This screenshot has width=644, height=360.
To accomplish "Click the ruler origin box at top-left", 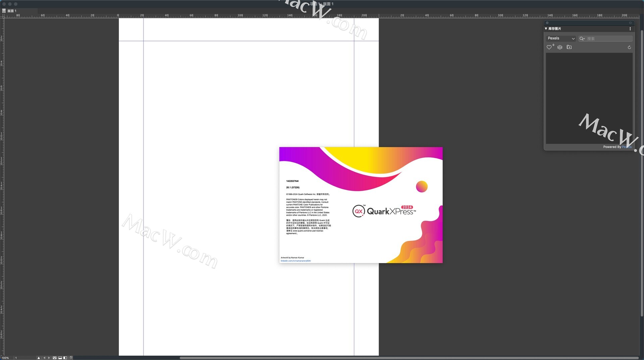I will (x=2, y=16).
